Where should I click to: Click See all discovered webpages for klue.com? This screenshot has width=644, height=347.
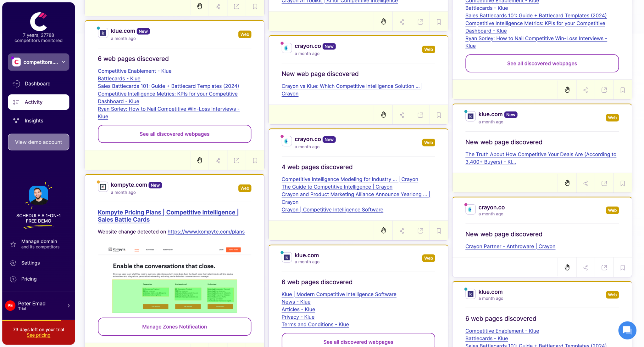tap(174, 134)
